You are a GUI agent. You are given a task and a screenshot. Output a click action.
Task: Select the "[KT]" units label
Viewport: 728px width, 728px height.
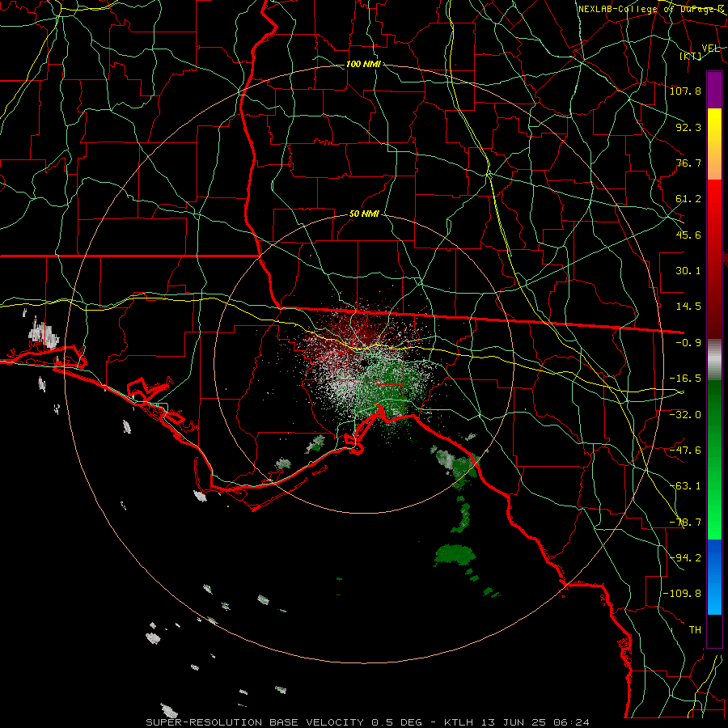click(691, 56)
